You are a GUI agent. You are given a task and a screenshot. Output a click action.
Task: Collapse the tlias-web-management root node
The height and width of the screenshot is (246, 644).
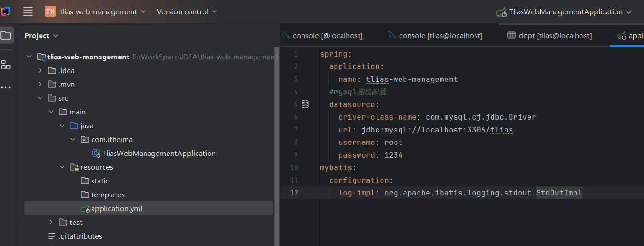[29, 57]
